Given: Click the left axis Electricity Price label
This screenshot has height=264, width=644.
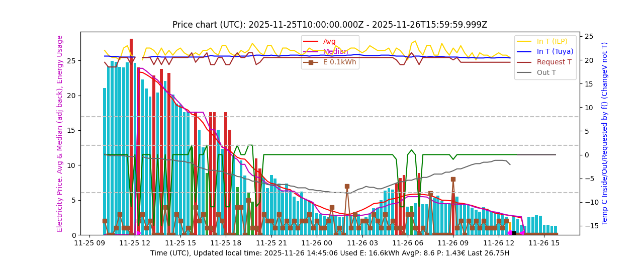Looking at the screenshot, I should pyautogui.click(x=60, y=133).
